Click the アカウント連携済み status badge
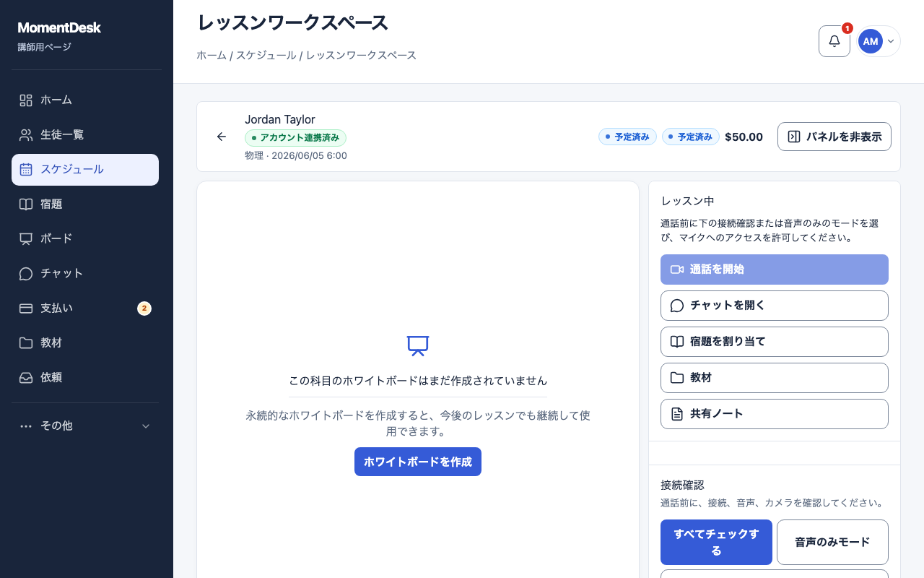Screen dimensions: 924x578 296,137
